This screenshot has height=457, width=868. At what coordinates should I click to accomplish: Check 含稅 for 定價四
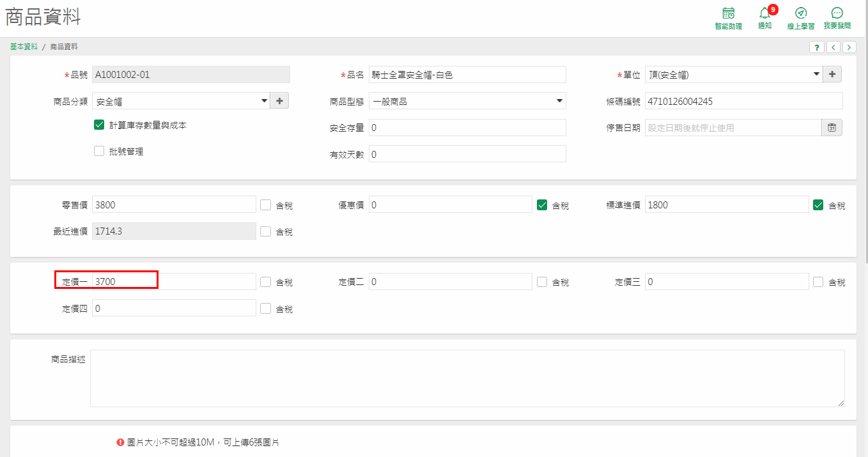(x=266, y=309)
